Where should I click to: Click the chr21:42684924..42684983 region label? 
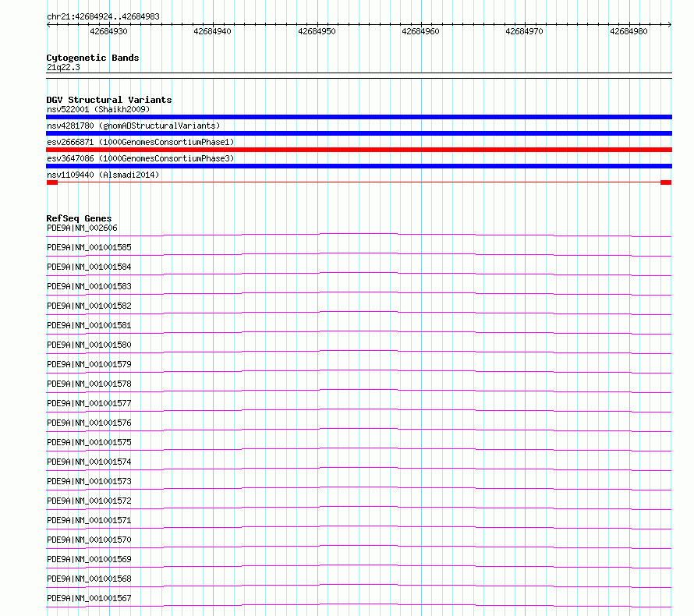tap(103, 16)
